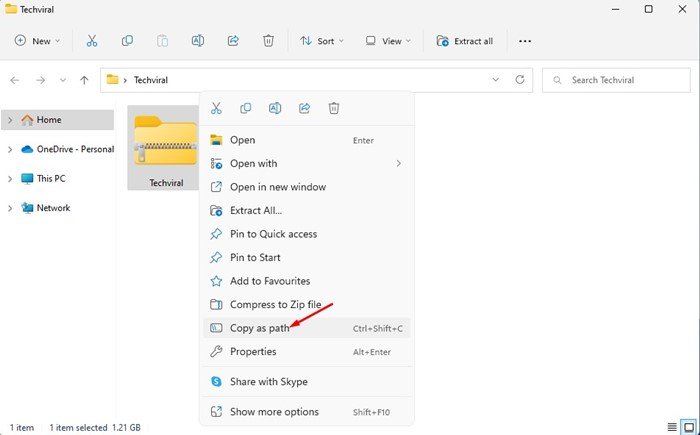Click the Share icon in the context menu

pos(304,108)
